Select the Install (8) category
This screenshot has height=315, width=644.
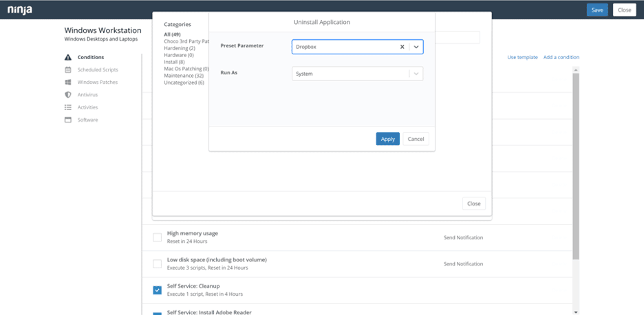click(x=174, y=62)
